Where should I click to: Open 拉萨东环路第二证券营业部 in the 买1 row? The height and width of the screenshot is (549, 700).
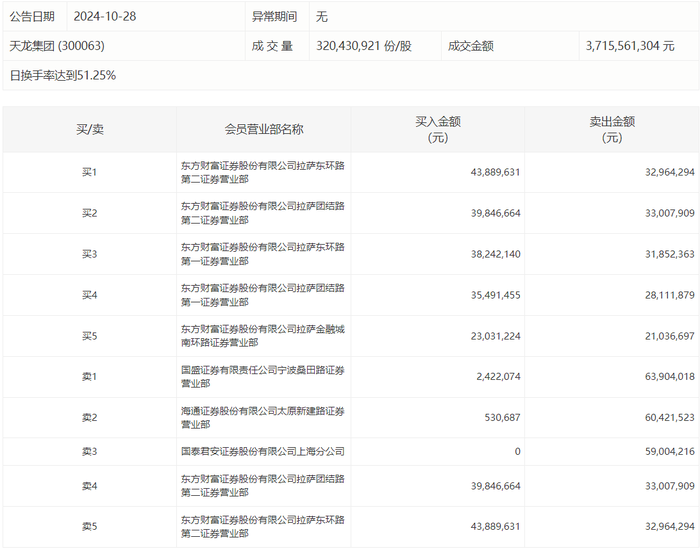click(x=262, y=172)
